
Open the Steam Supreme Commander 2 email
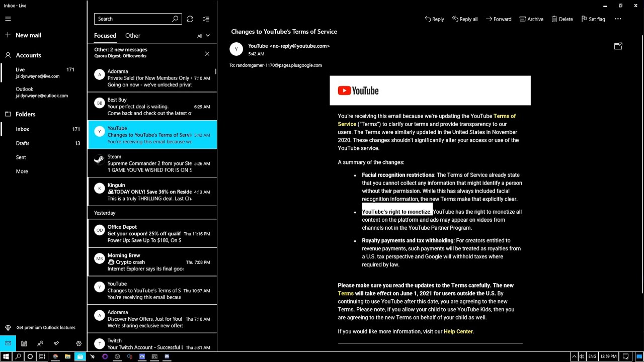pyautogui.click(x=152, y=163)
